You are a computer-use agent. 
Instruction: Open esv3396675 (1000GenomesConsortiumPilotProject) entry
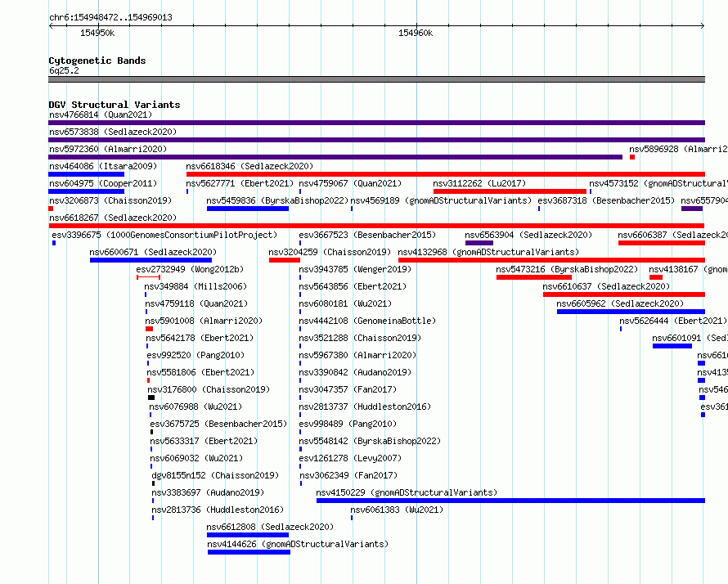pyautogui.click(x=164, y=235)
